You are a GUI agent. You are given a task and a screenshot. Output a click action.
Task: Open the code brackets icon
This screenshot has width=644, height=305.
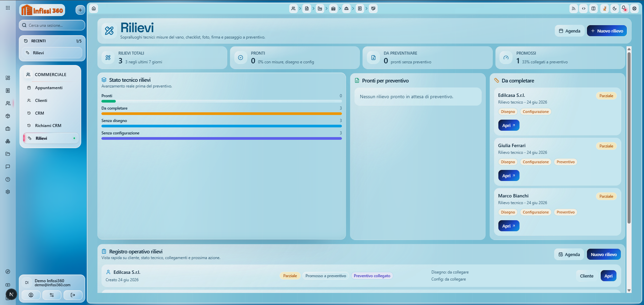584,9
